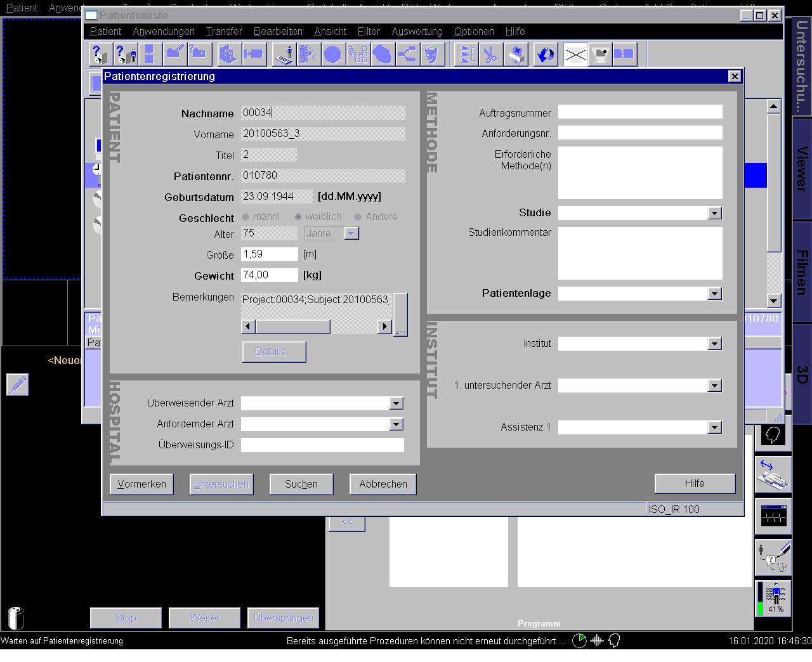
Task: Open the patient table positioning icon
Action: coord(773,475)
